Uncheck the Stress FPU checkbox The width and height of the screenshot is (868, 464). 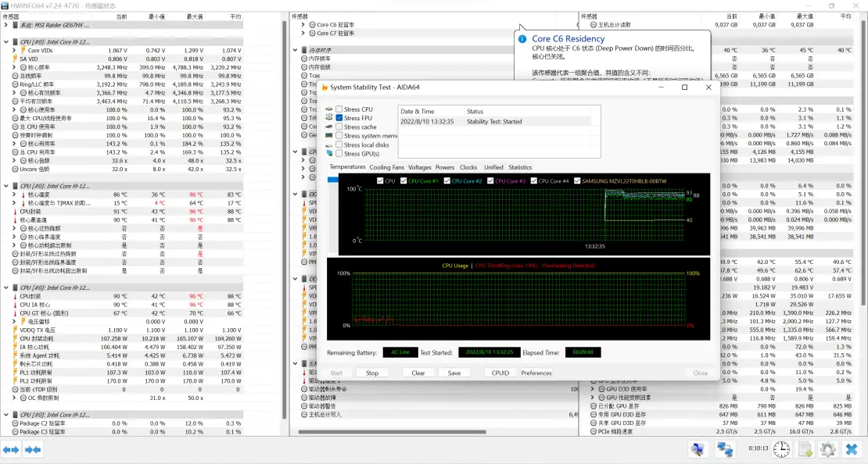tap(339, 118)
